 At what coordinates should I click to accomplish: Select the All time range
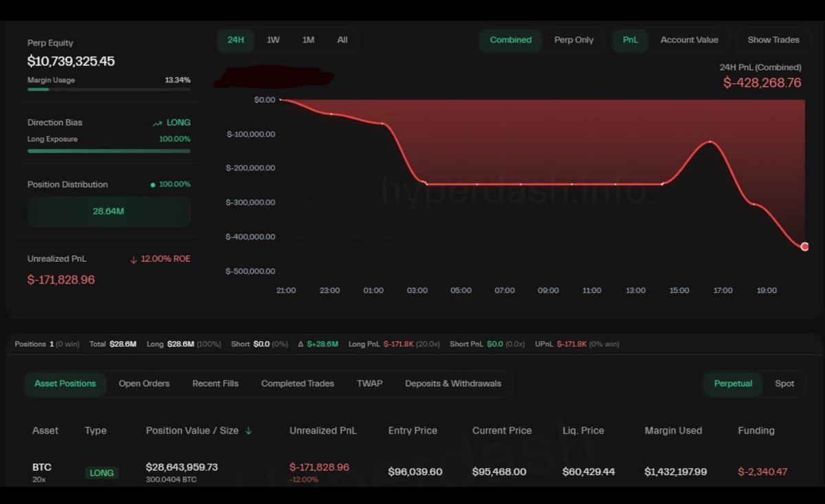(342, 40)
